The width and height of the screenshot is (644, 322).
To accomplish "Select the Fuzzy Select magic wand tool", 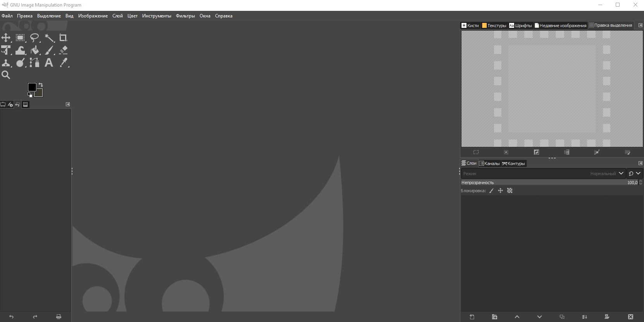I will pyautogui.click(x=49, y=38).
